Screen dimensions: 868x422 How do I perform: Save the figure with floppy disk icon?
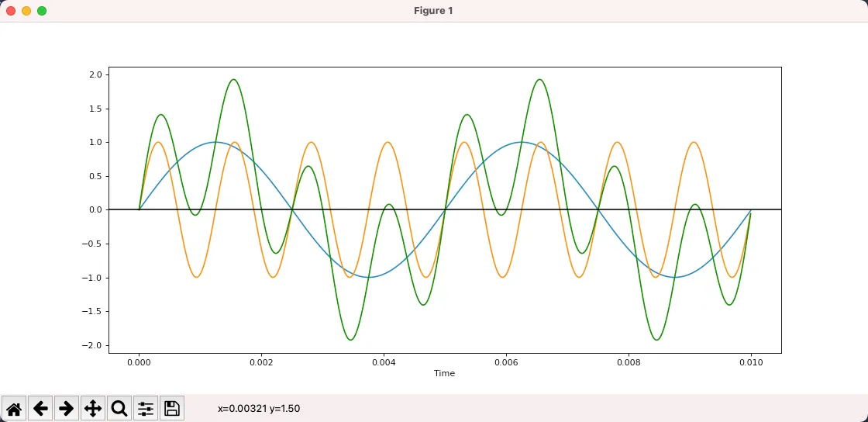(x=172, y=408)
